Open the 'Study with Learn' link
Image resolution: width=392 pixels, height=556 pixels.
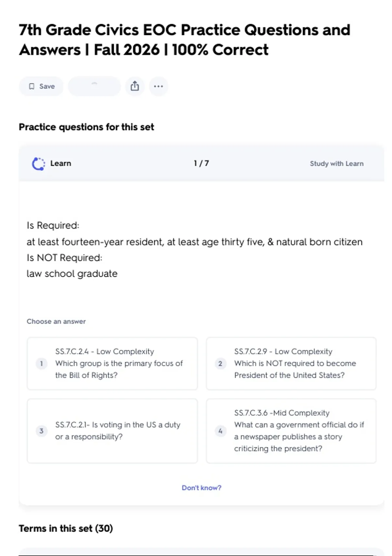(336, 164)
